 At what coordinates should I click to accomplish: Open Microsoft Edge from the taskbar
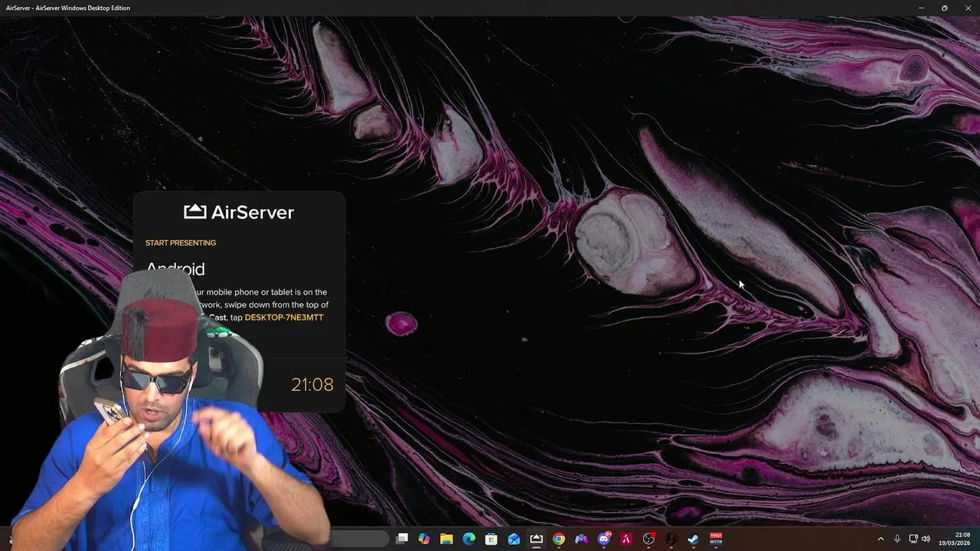[x=469, y=539]
